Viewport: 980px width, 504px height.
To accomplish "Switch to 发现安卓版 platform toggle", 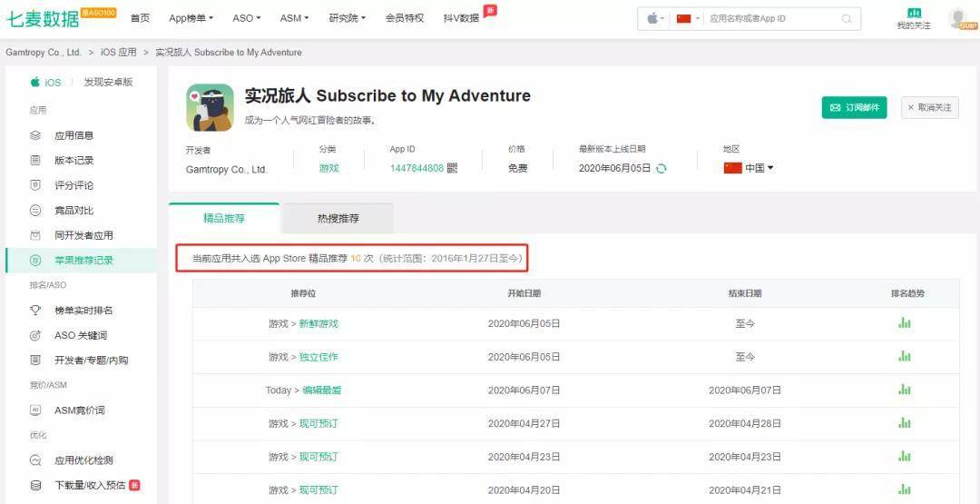I will pyautogui.click(x=108, y=82).
